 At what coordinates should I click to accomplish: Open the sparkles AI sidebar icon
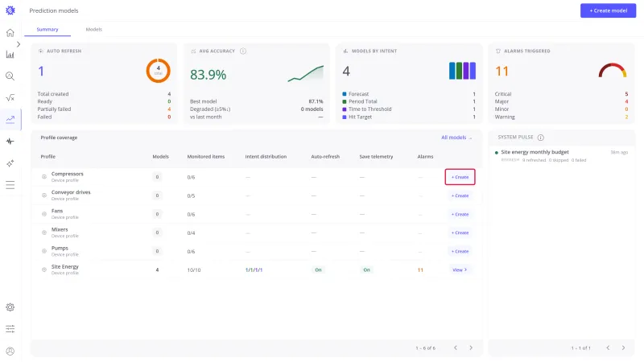coord(10,163)
